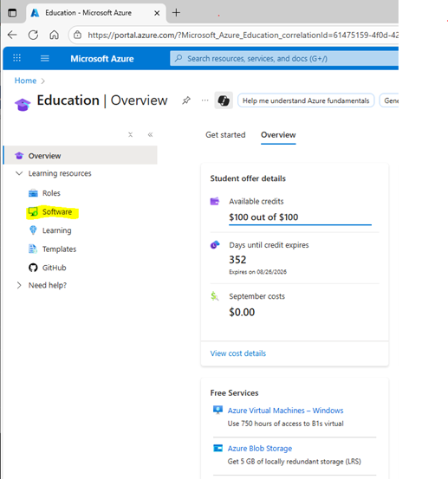The height and width of the screenshot is (479, 448).
Task: Click the Microsoft Azure logo text
Action: (x=102, y=59)
